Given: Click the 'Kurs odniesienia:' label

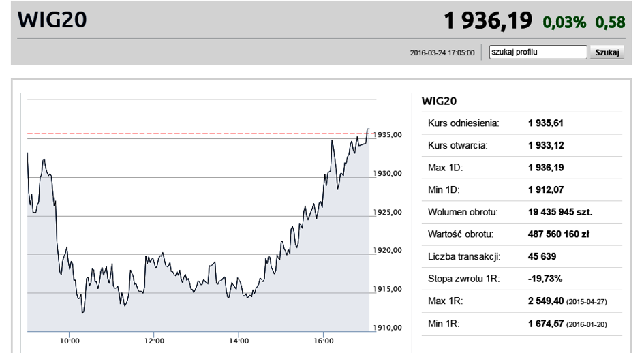Looking at the screenshot, I should (x=463, y=123).
